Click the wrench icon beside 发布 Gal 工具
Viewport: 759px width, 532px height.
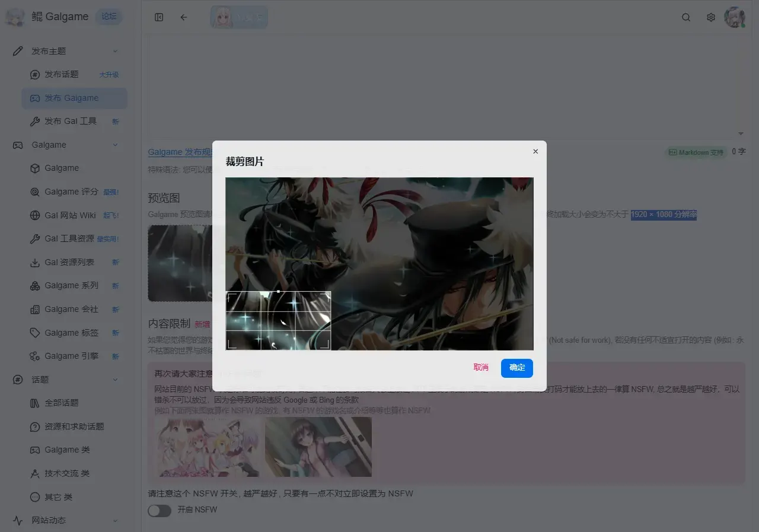pos(35,122)
